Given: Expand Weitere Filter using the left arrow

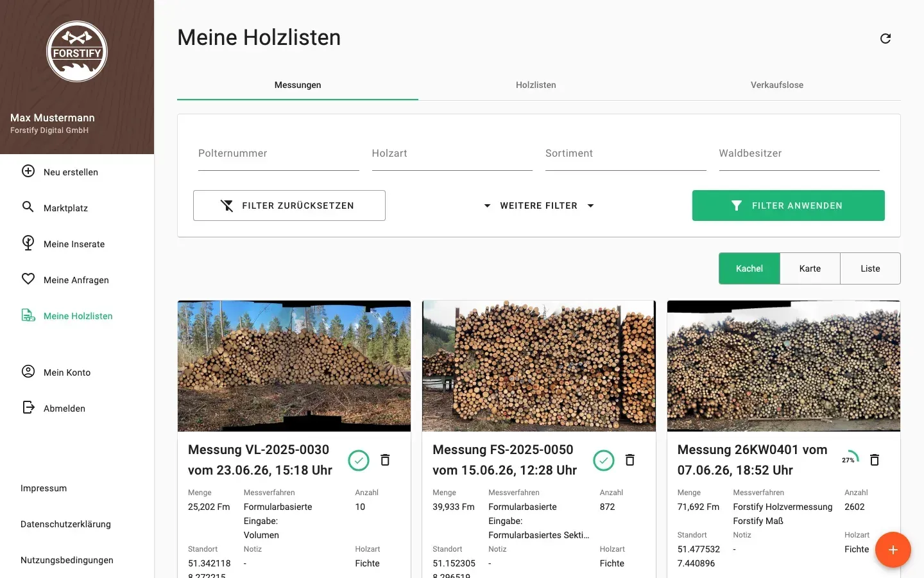Looking at the screenshot, I should pyautogui.click(x=487, y=206).
